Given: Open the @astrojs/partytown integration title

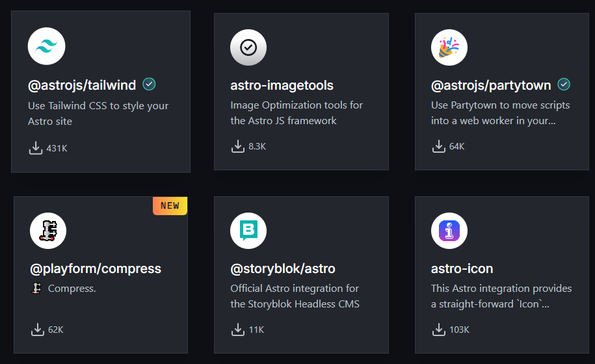Looking at the screenshot, I should (491, 85).
